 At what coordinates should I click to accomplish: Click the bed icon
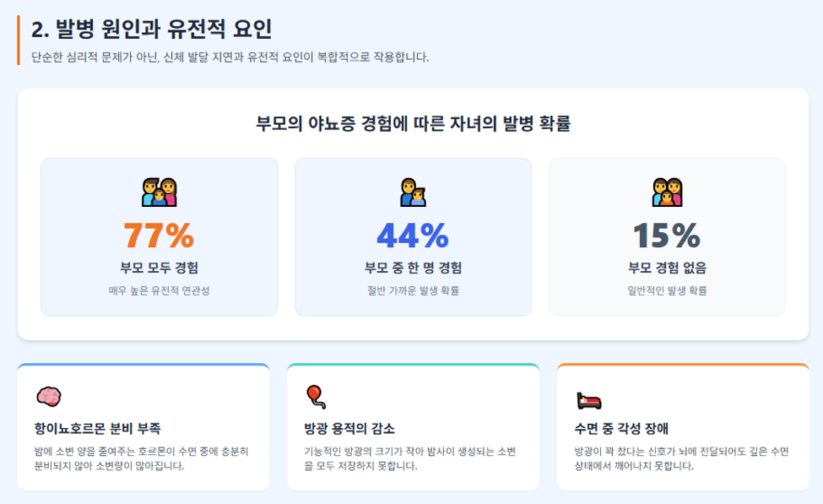click(588, 400)
